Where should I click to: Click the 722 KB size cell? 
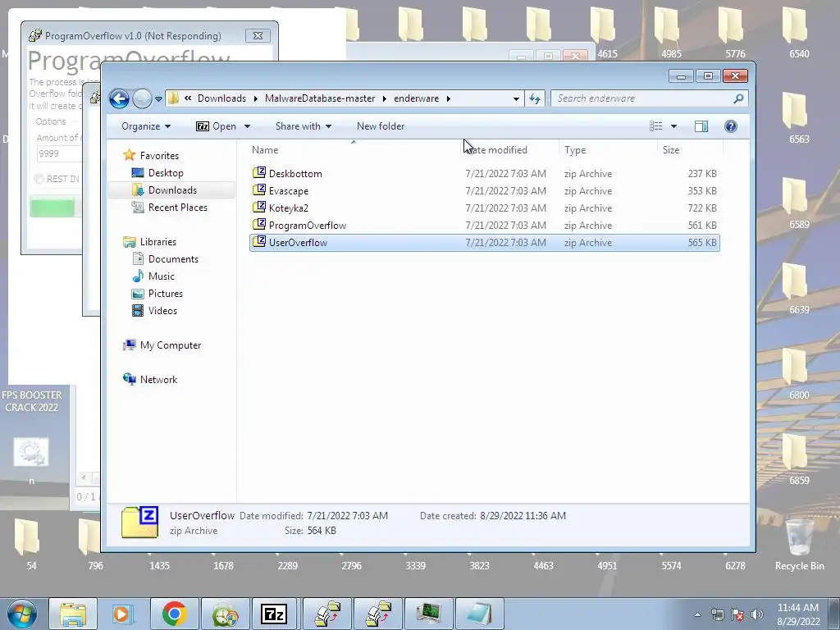pos(702,208)
